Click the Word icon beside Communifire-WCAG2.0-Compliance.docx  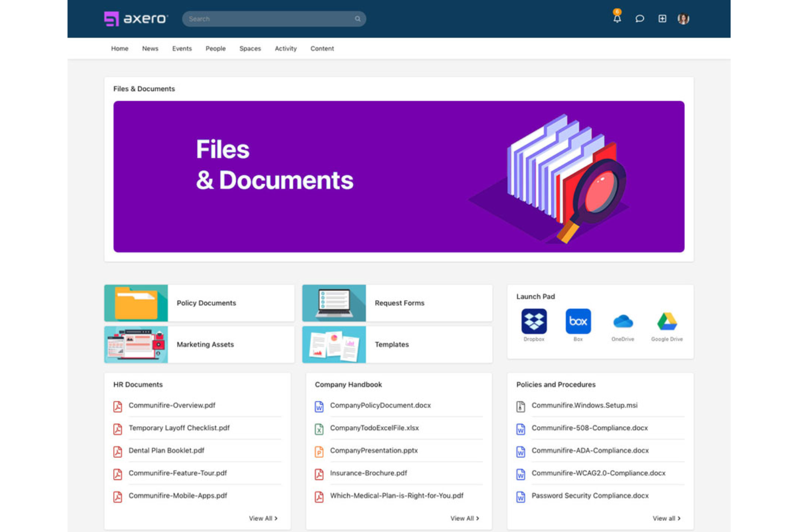point(521,474)
